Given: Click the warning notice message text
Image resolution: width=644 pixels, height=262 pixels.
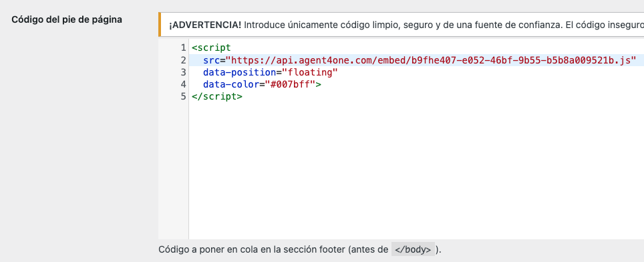Looking at the screenshot, I should coord(444,25).
